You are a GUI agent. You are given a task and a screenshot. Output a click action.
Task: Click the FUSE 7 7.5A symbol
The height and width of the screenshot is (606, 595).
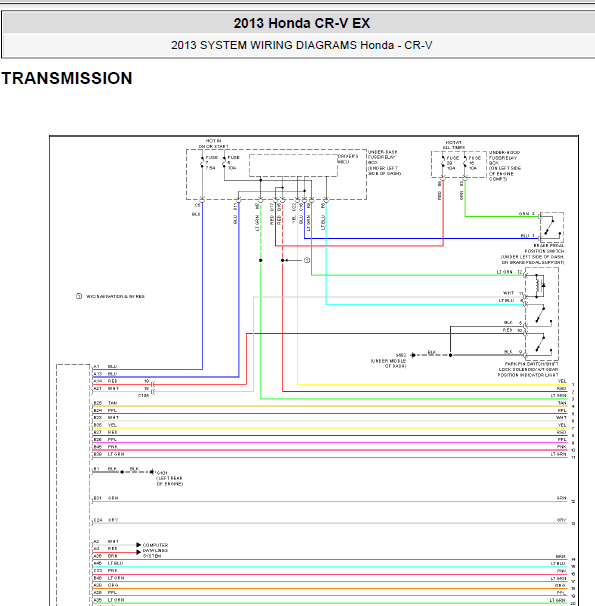tap(202, 163)
